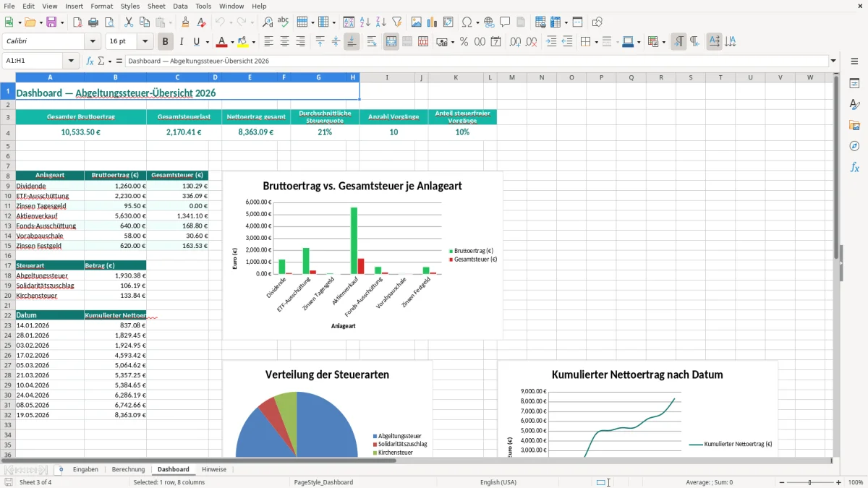Click the AutoFilter funnel icon

[x=397, y=22]
